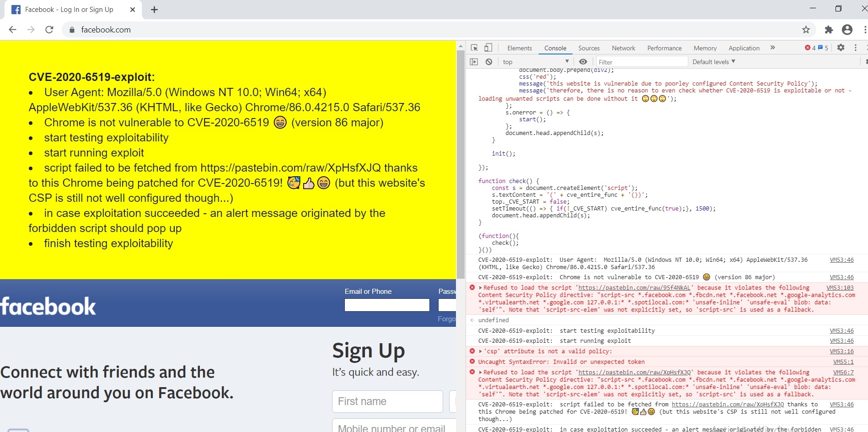Viewport: 868px width, 432px height.
Task: Open the top JavaScript context dropdown
Action: [536, 62]
